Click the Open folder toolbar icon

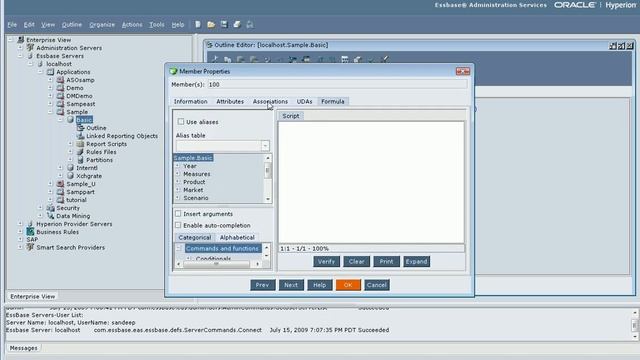point(211,24)
